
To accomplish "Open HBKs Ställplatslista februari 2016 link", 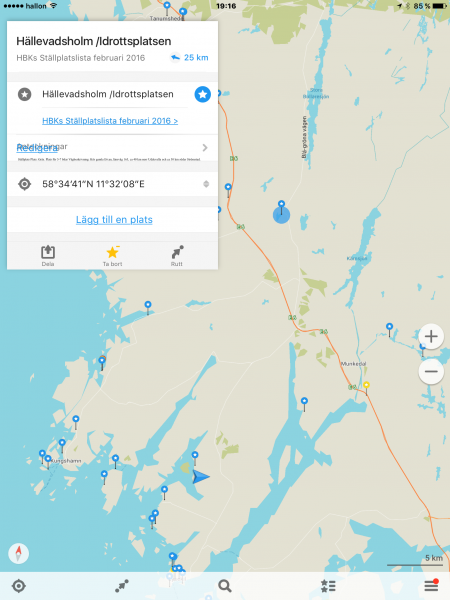I will (x=110, y=121).
